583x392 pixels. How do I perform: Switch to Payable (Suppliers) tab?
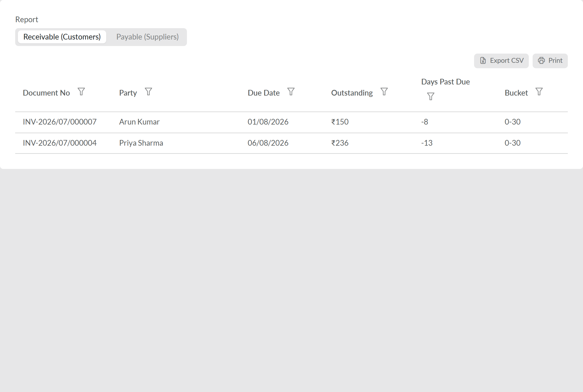click(147, 37)
